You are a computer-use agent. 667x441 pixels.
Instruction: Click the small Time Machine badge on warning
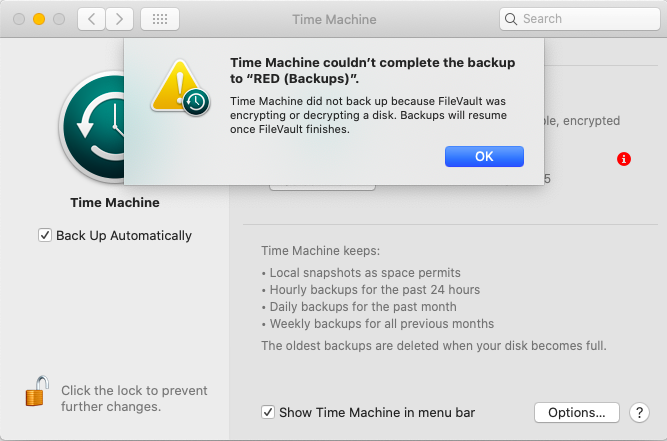point(196,102)
